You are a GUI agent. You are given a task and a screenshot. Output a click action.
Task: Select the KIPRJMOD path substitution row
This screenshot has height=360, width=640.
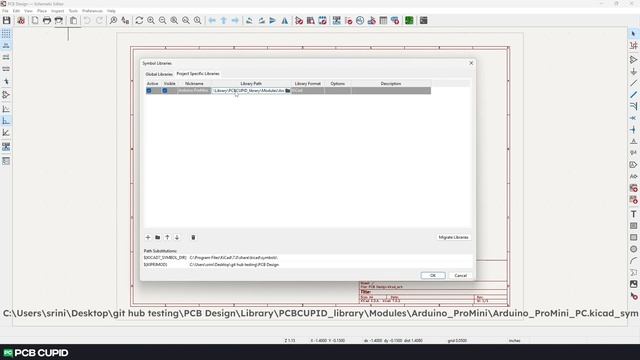(x=308, y=264)
